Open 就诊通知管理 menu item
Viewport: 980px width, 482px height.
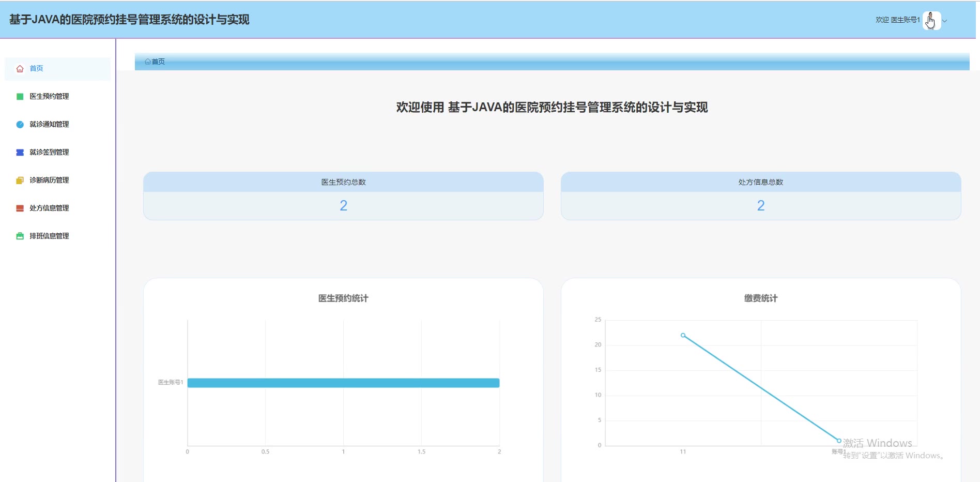(49, 125)
